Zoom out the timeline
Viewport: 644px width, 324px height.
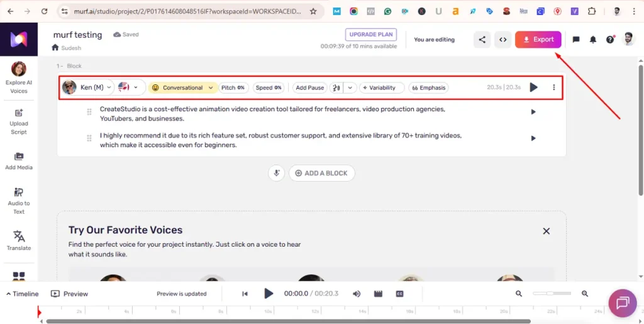(519, 294)
